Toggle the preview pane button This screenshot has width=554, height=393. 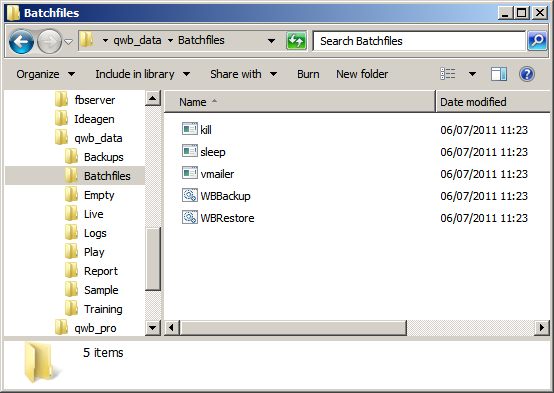(x=499, y=74)
